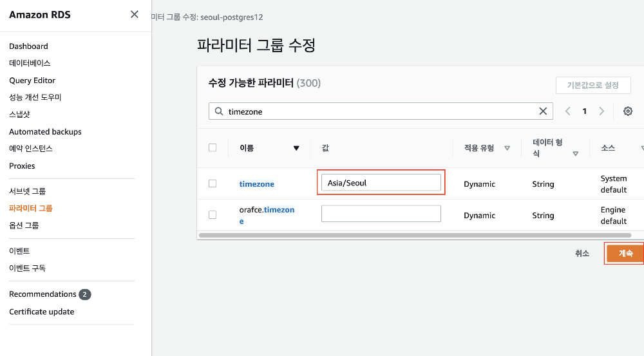Click the 기본값으로 설정 button

593,85
